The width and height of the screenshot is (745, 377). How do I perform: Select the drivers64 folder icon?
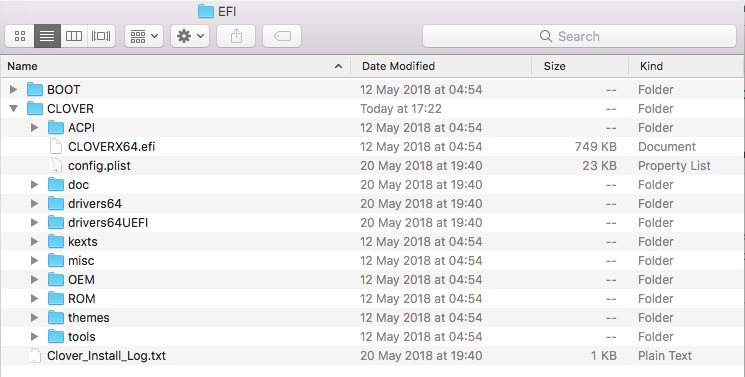56,203
